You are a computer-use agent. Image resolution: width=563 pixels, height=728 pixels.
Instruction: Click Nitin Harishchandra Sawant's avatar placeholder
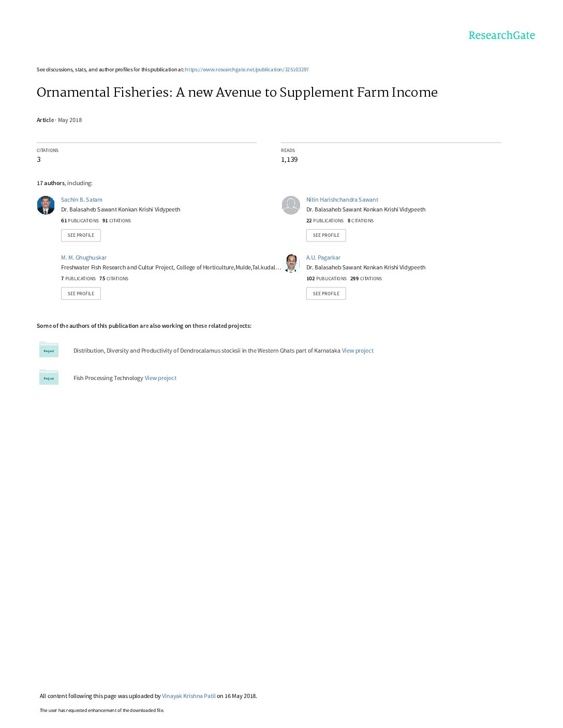coord(291,205)
